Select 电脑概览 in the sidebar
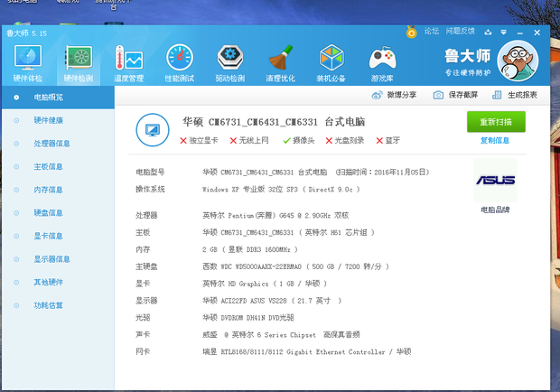 [58, 98]
